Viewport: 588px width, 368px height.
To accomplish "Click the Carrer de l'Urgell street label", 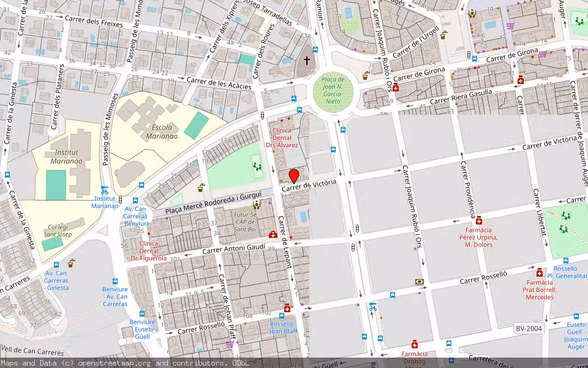I will point(417,42).
